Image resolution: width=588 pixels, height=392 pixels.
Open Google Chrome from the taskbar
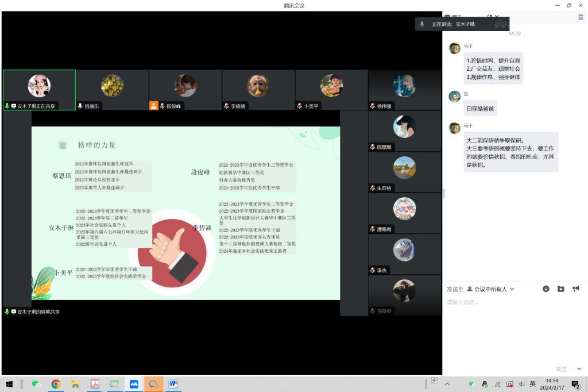(56, 384)
